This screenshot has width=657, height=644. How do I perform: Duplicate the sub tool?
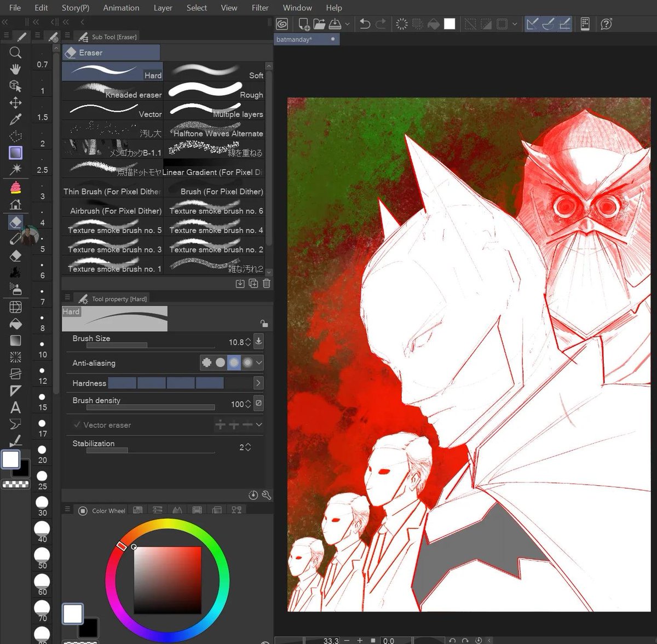point(253,283)
